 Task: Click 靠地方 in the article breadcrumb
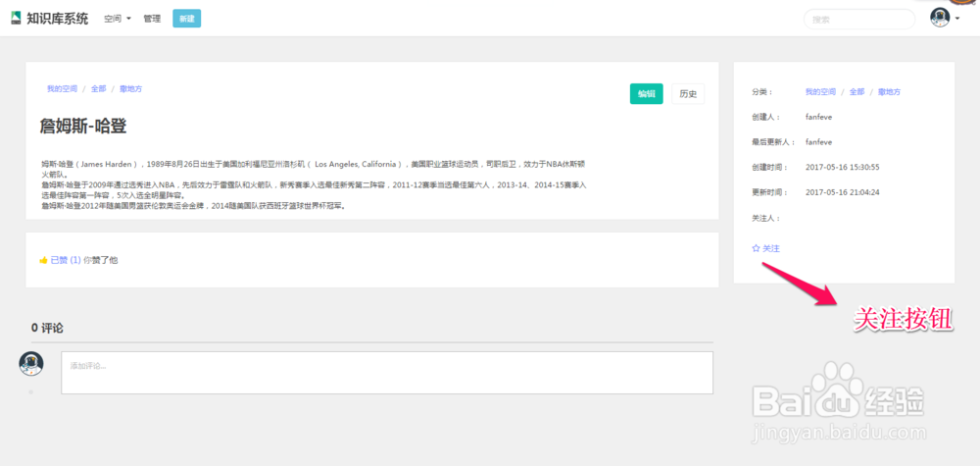130,89
